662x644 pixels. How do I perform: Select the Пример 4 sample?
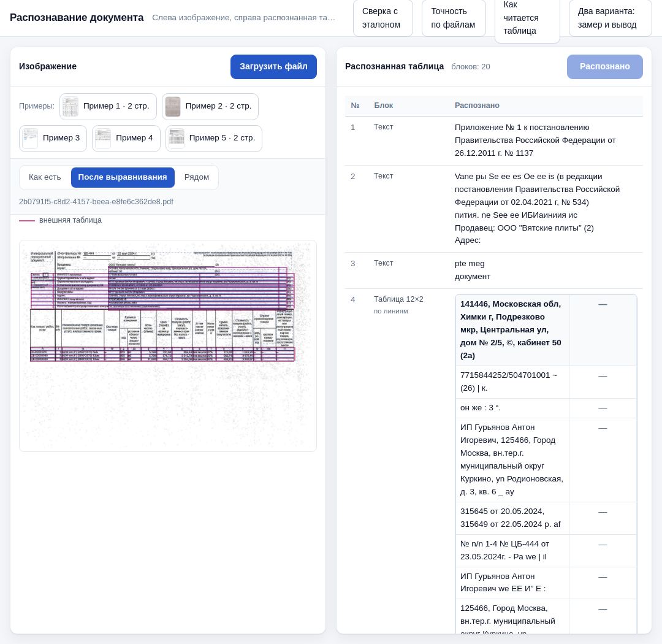[126, 139]
